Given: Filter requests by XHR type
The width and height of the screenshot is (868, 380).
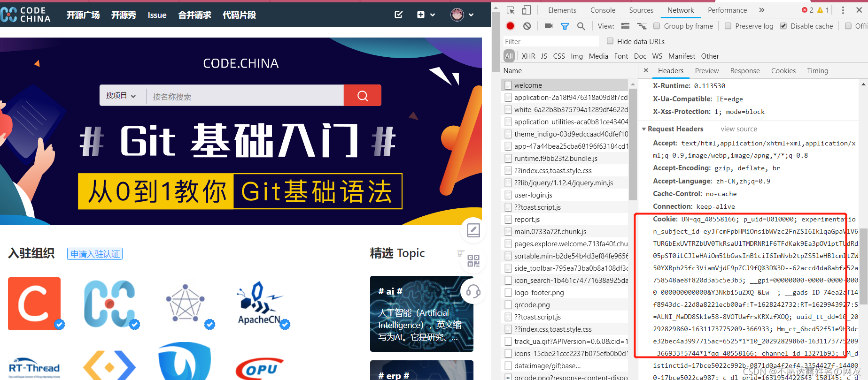Looking at the screenshot, I should pos(528,56).
